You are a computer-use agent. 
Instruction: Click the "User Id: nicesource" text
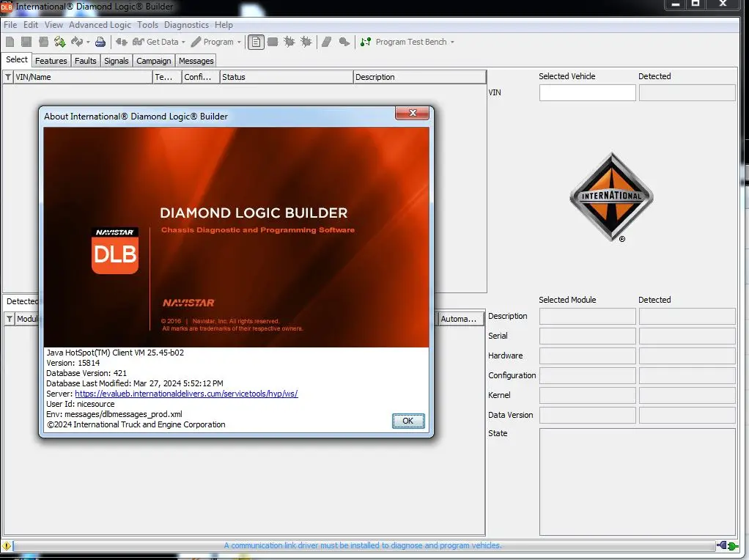(81, 404)
